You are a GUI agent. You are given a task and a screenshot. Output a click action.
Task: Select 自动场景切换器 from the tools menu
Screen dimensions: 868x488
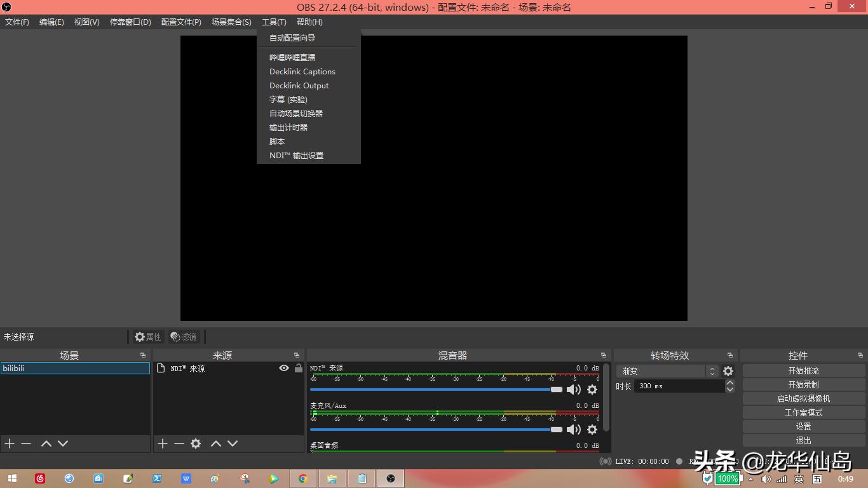tap(296, 113)
